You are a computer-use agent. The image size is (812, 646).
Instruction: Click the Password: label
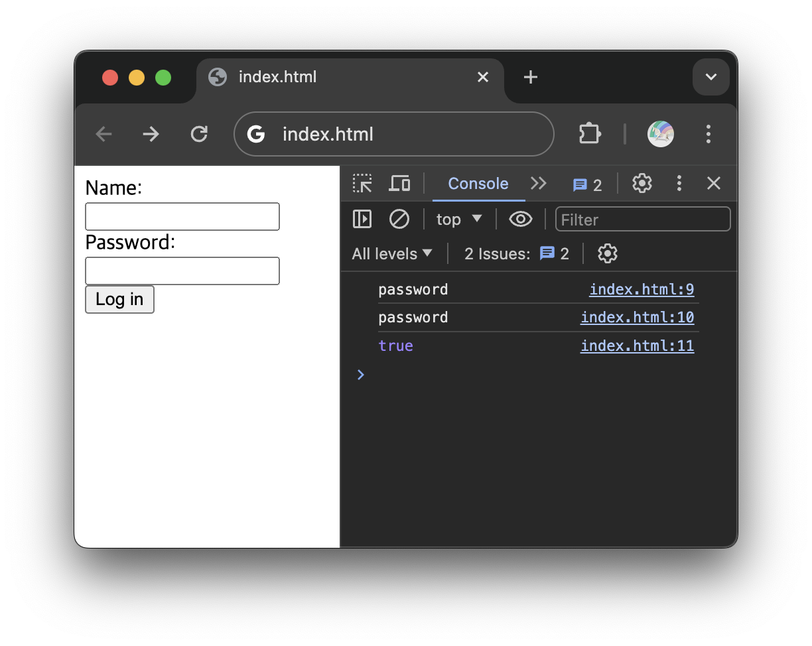pyautogui.click(x=130, y=243)
